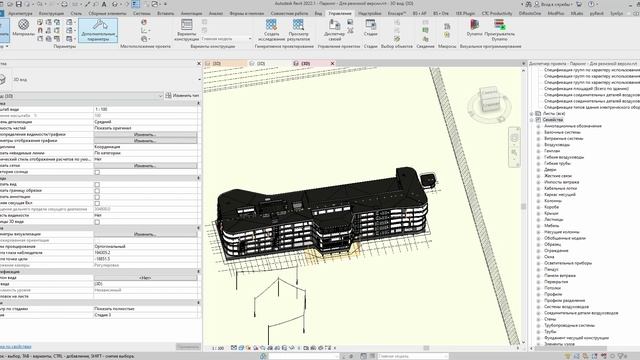Toggle the Crop View checkbox
Screen dimensions: 640x360
tap(97, 184)
